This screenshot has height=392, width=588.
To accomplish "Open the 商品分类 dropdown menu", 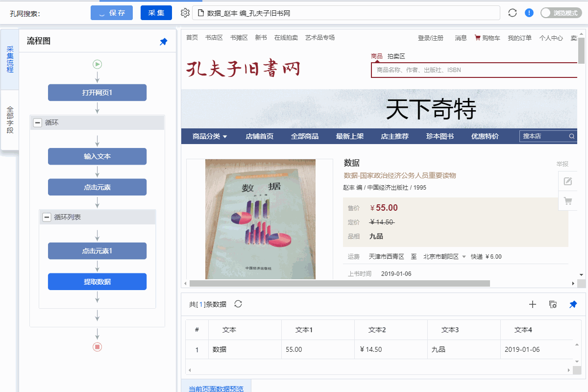I will coord(210,136).
